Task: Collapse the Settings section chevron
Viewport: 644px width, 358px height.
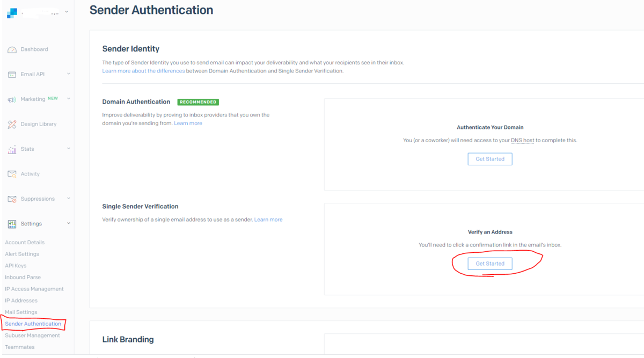Action: pos(69,223)
